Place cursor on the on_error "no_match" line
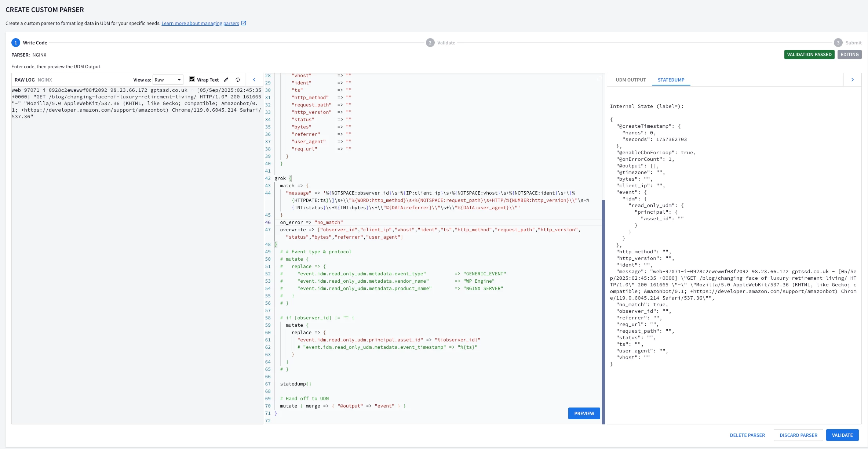Image resolution: width=868 pixels, height=449 pixels. 311,222
